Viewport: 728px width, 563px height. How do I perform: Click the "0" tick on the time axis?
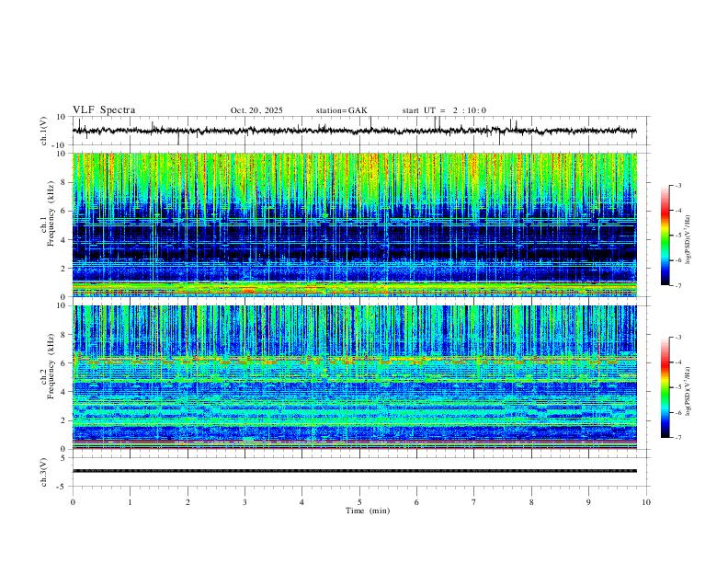point(73,502)
